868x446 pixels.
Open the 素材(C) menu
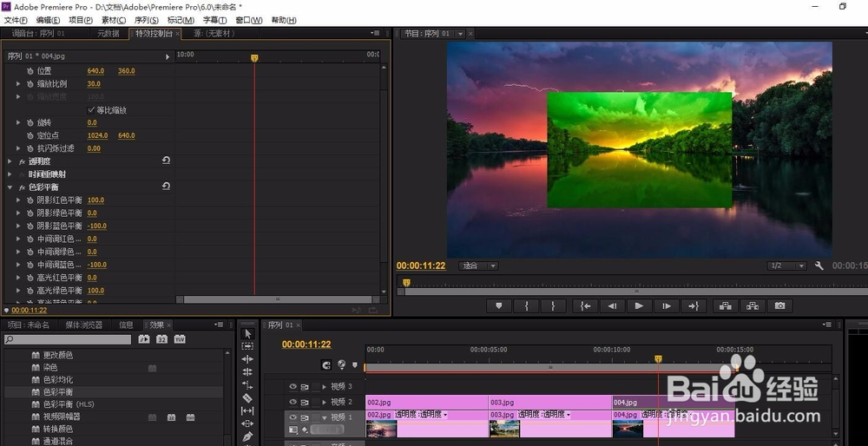(x=113, y=20)
